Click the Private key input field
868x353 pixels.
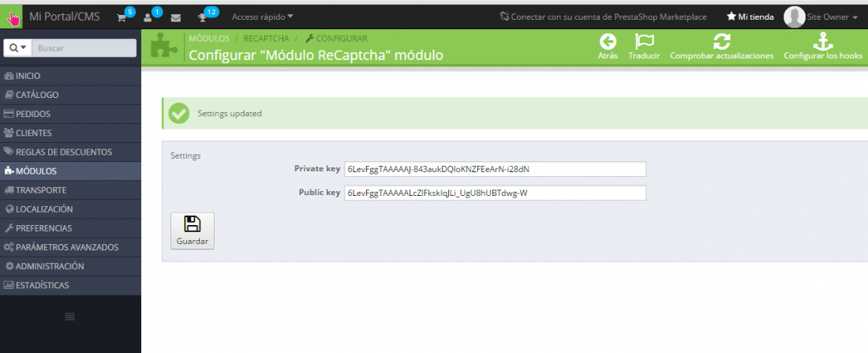coord(495,169)
